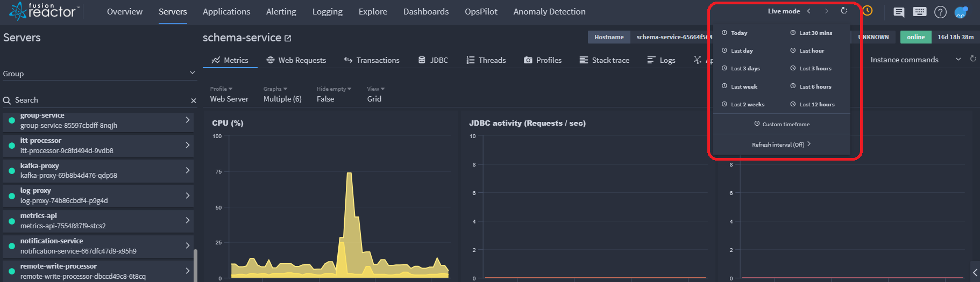The width and height of the screenshot is (980, 282).
Task: Choose the Last day timeframe
Action: pyautogui.click(x=737, y=50)
